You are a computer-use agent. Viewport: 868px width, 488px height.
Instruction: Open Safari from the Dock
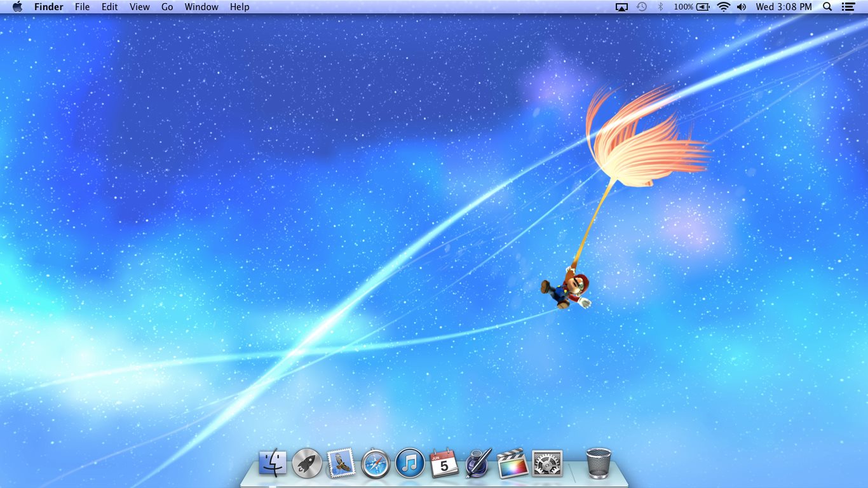click(375, 463)
